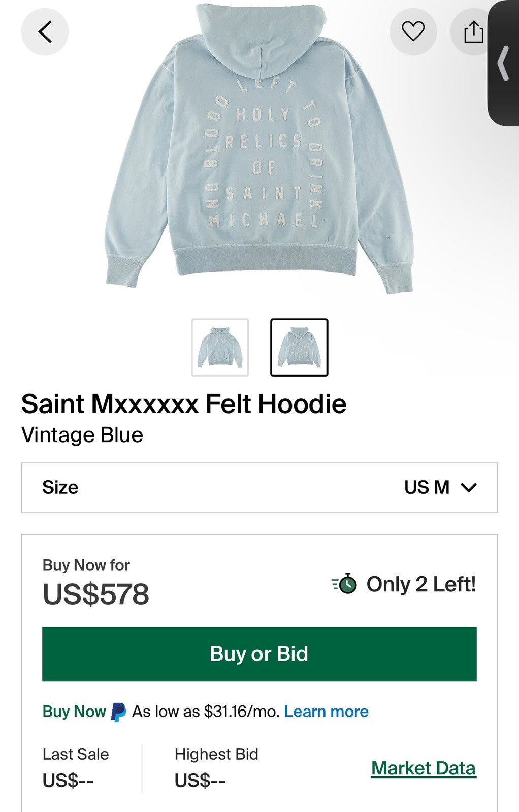The image size is (519, 812).
Task: Open the Size selector box
Action: click(259, 488)
